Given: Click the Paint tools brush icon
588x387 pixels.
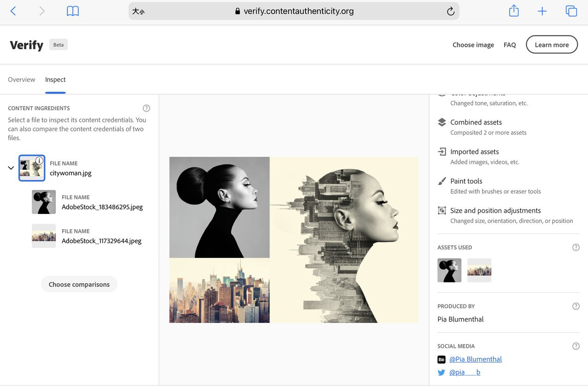Looking at the screenshot, I should (x=442, y=181).
